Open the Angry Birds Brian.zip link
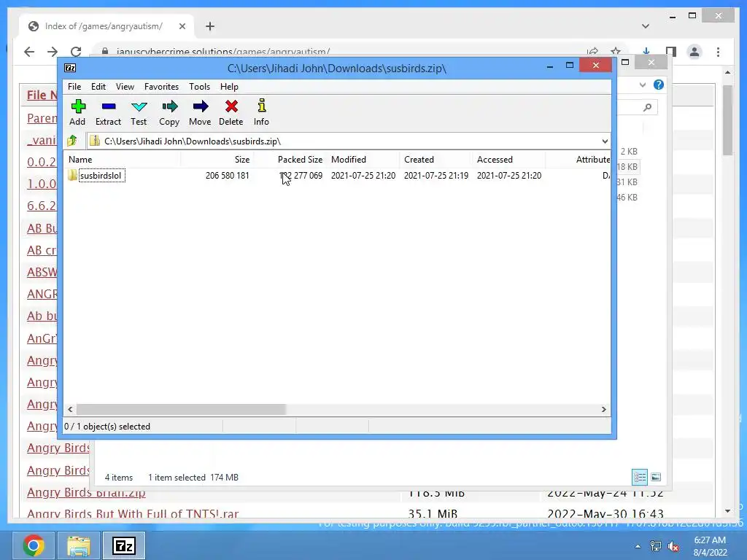Image resolution: width=747 pixels, height=560 pixels. [86, 492]
